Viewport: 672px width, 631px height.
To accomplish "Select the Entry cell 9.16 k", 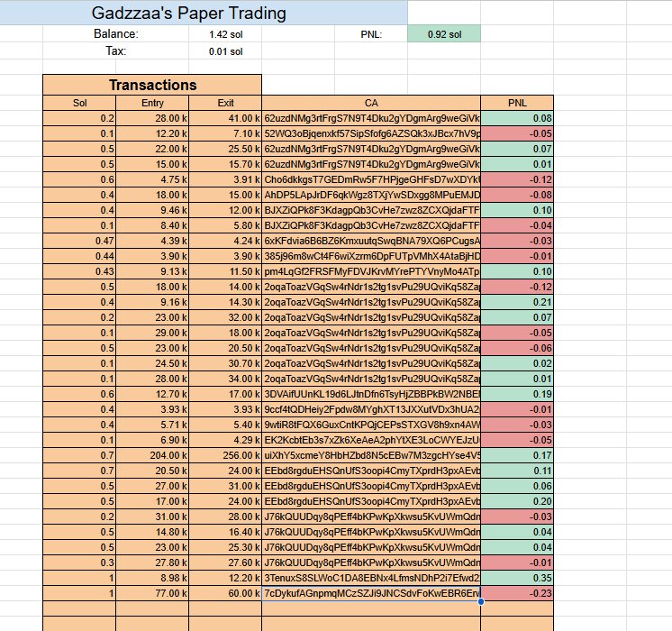I will pyautogui.click(x=152, y=302).
